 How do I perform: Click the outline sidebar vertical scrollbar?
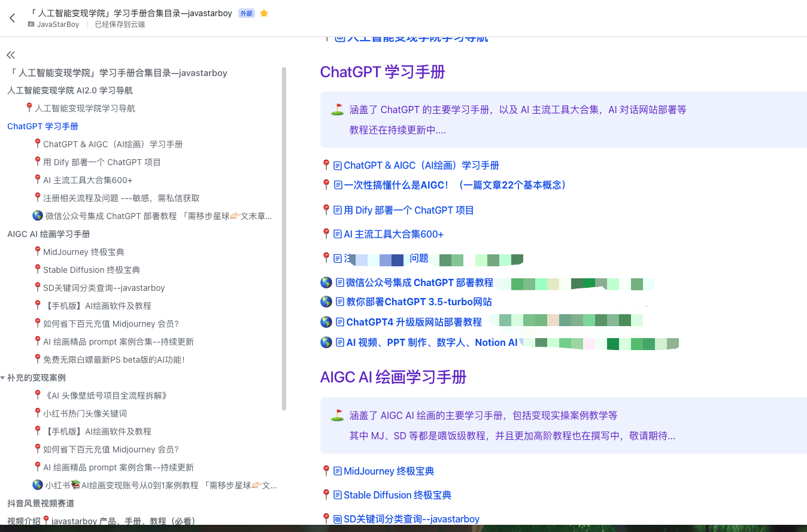284,238
